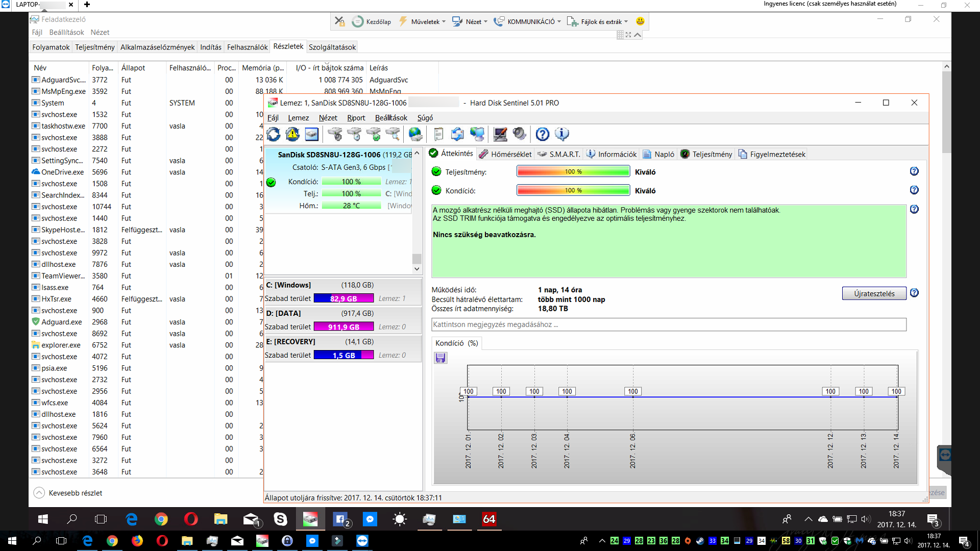The height and width of the screenshot is (551, 980).
Task: Switch to the S.M.A.R.T. tab
Action: coord(558,154)
